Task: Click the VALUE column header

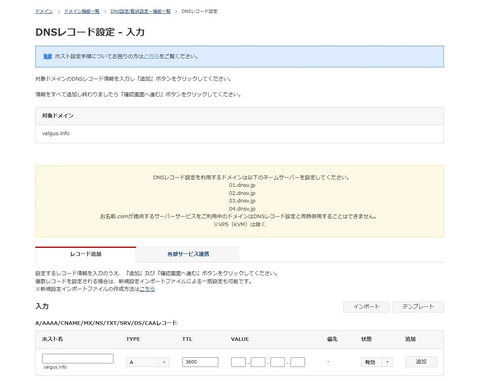Action: tap(240, 339)
